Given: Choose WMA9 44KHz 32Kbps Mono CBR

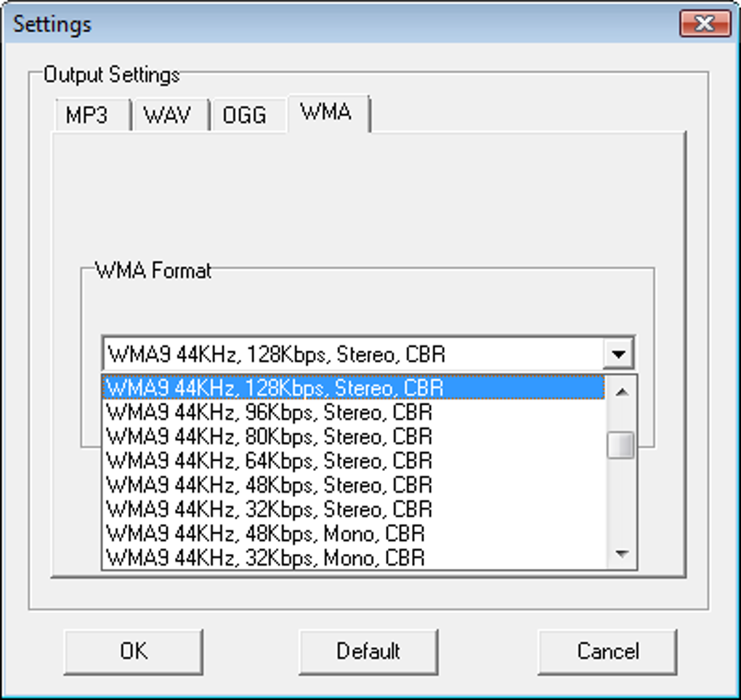Looking at the screenshot, I should coord(352,558).
